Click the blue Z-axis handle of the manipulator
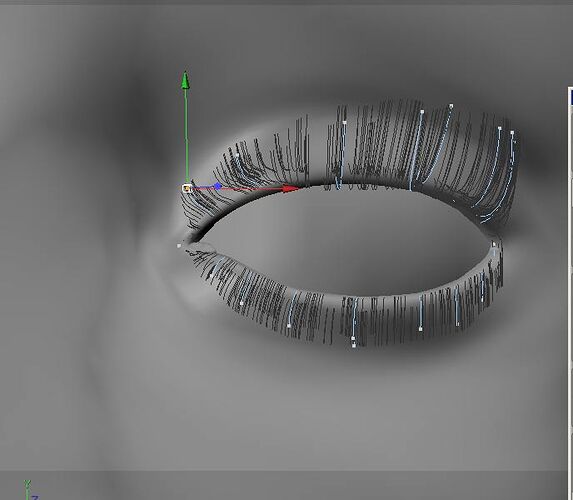Viewport: 573px width, 500px height. pos(218,186)
